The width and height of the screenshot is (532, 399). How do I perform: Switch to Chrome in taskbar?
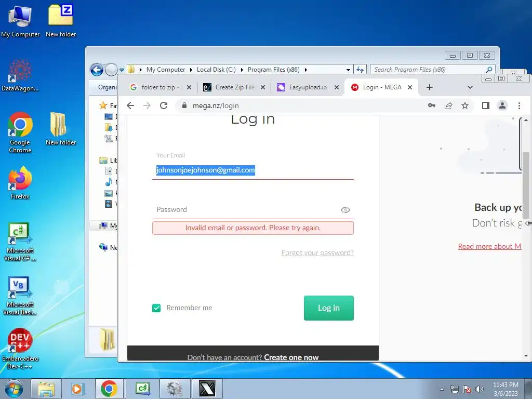click(109, 389)
